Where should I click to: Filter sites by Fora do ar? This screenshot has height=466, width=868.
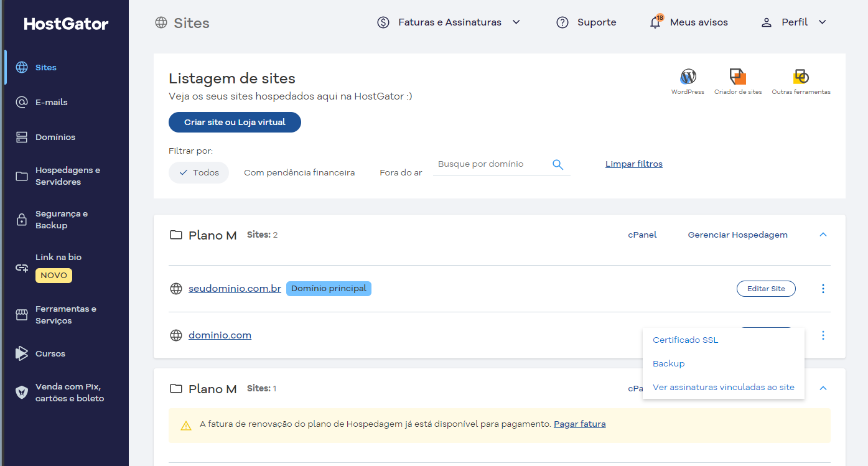(x=401, y=172)
